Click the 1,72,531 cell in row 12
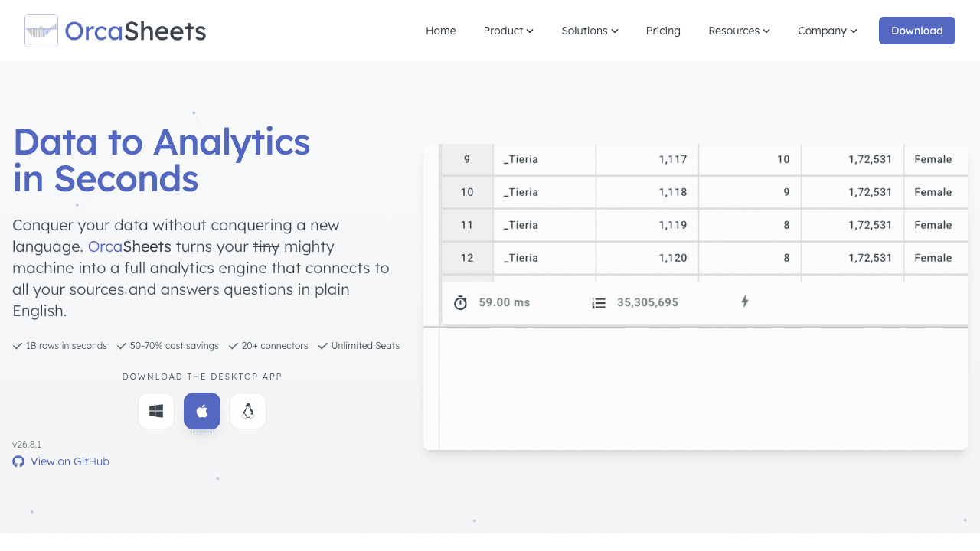Viewport: 980px width, 551px height. click(x=852, y=258)
